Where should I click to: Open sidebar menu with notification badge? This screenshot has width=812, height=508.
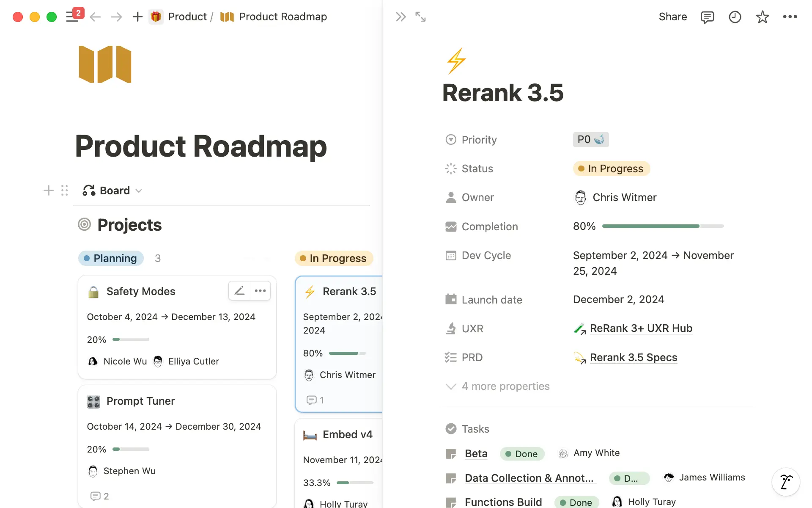73,17
